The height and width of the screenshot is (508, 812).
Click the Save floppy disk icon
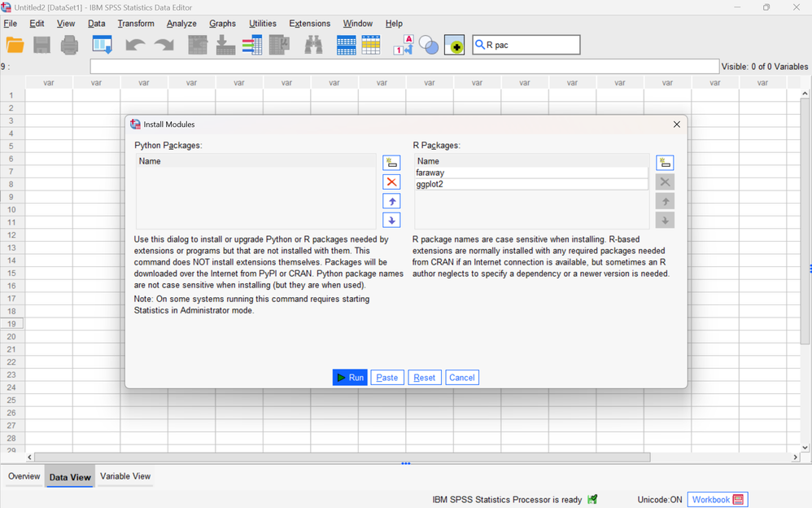coord(42,45)
